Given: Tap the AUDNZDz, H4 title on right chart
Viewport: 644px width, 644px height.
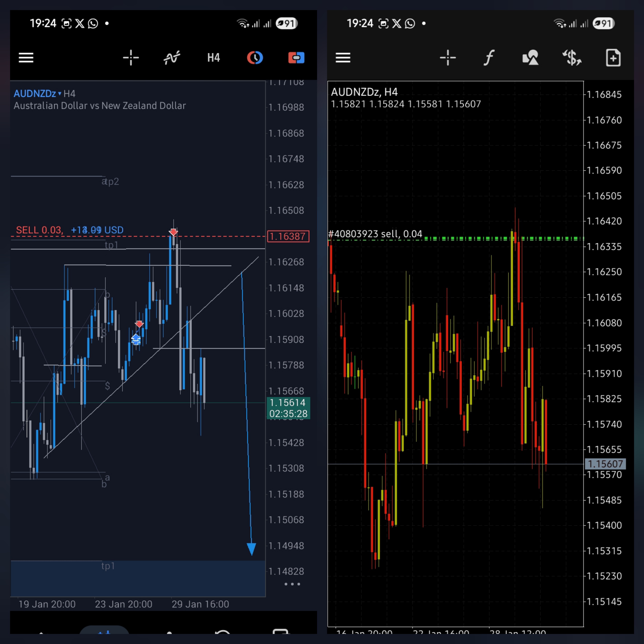Looking at the screenshot, I should coord(364,92).
